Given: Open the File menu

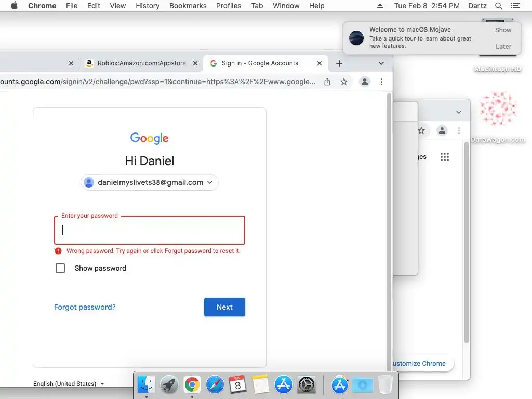Looking at the screenshot, I should pyautogui.click(x=72, y=6).
